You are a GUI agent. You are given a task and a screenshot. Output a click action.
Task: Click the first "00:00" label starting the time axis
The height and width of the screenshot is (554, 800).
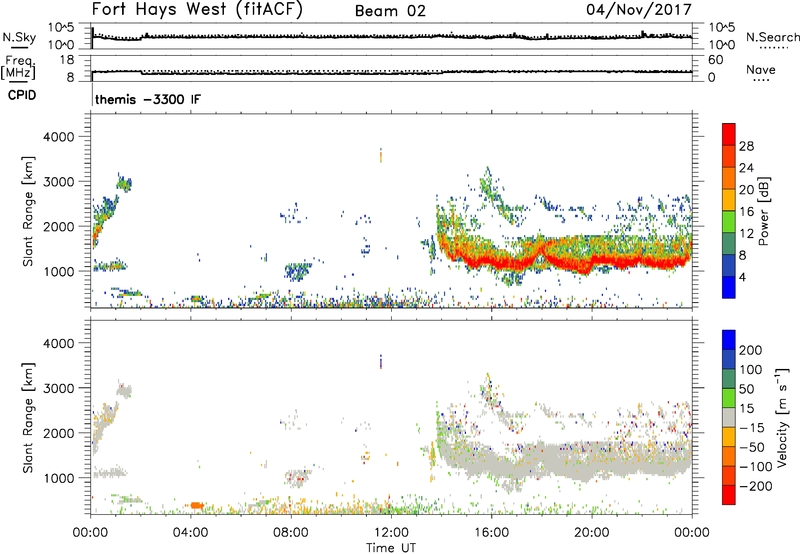click(x=90, y=533)
